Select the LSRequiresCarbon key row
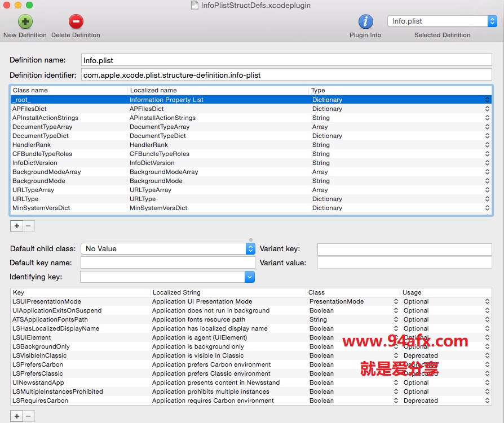This screenshot has height=423, width=504. pyautogui.click(x=251, y=400)
